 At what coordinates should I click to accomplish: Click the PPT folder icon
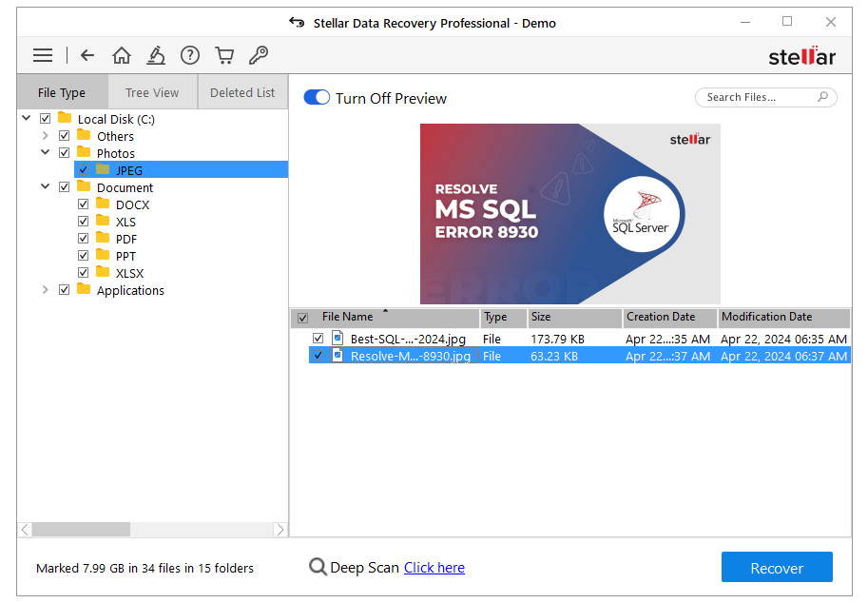pyautogui.click(x=103, y=255)
